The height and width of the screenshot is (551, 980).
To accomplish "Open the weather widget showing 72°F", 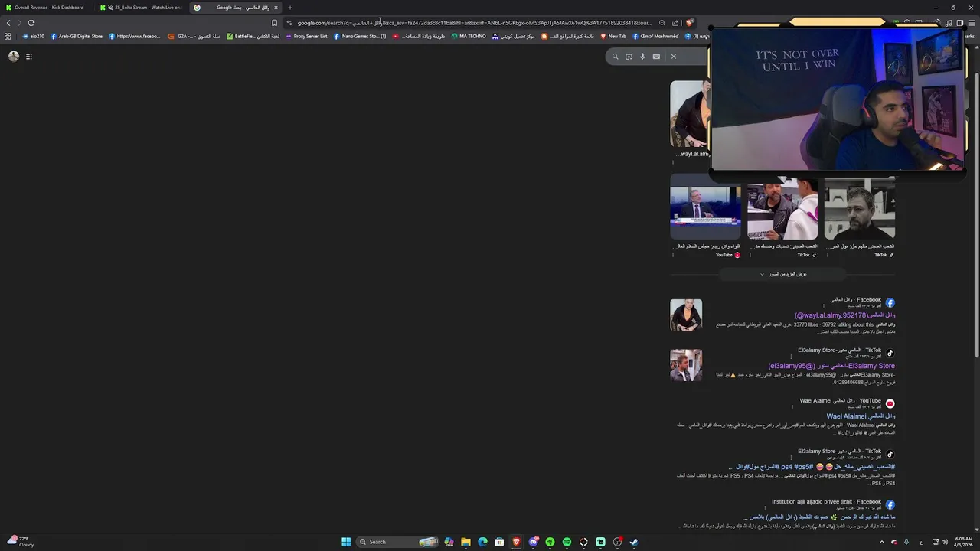I will click(x=20, y=542).
